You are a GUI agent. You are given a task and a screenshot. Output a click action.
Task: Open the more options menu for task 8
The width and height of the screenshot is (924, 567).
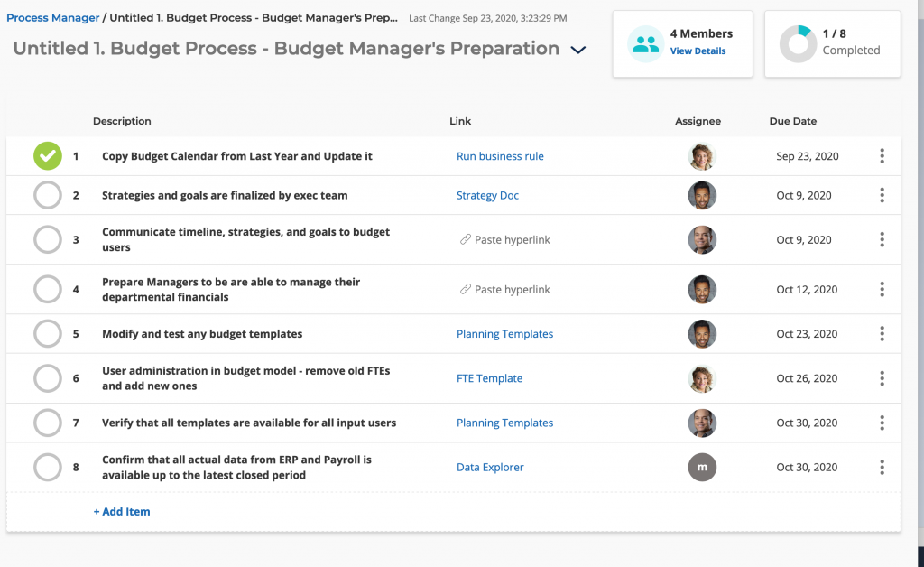(882, 468)
